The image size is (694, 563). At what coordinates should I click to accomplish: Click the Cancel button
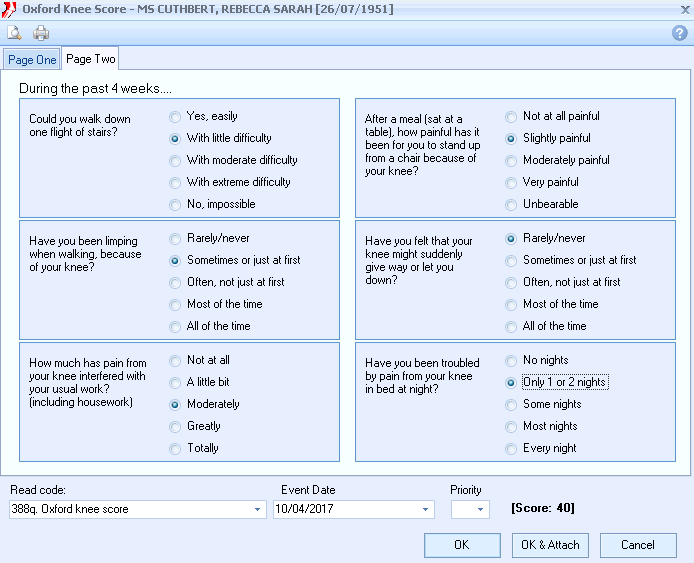(x=637, y=545)
